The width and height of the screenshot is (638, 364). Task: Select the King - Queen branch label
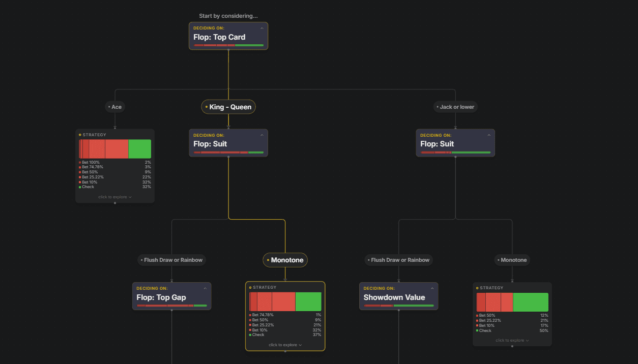click(228, 107)
